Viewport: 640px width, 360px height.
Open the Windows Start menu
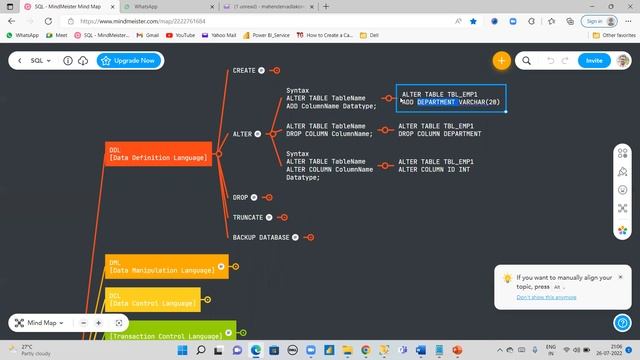click(x=182, y=350)
